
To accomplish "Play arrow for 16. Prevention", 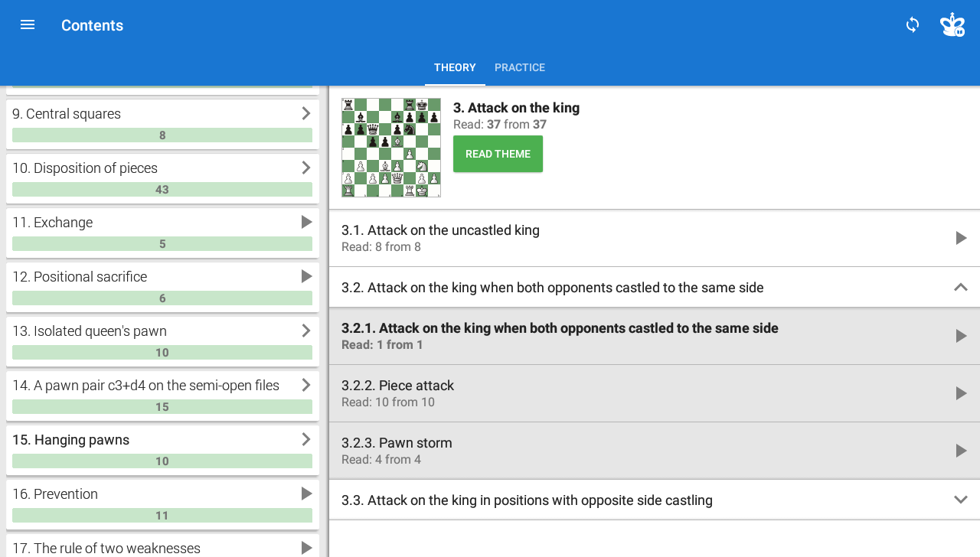I will pos(306,493).
